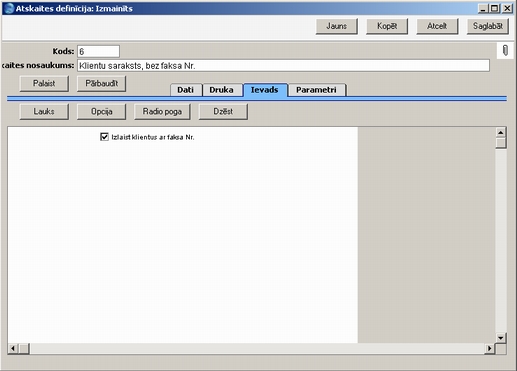Click the Pārbaudīt button
The image size is (517, 371).
coord(102,83)
